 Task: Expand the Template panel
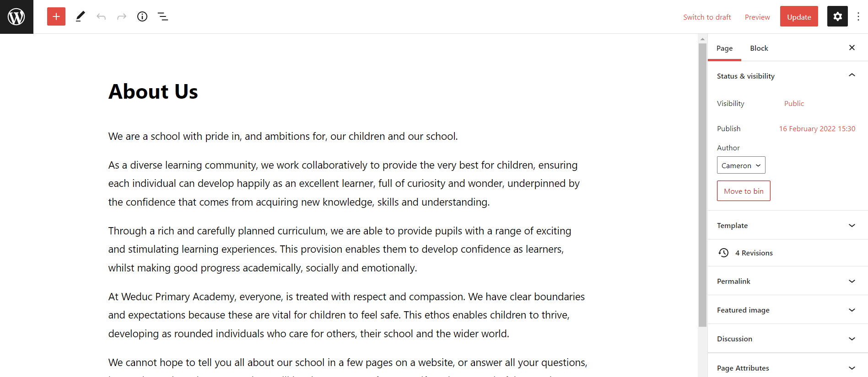(x=852, y=225)
